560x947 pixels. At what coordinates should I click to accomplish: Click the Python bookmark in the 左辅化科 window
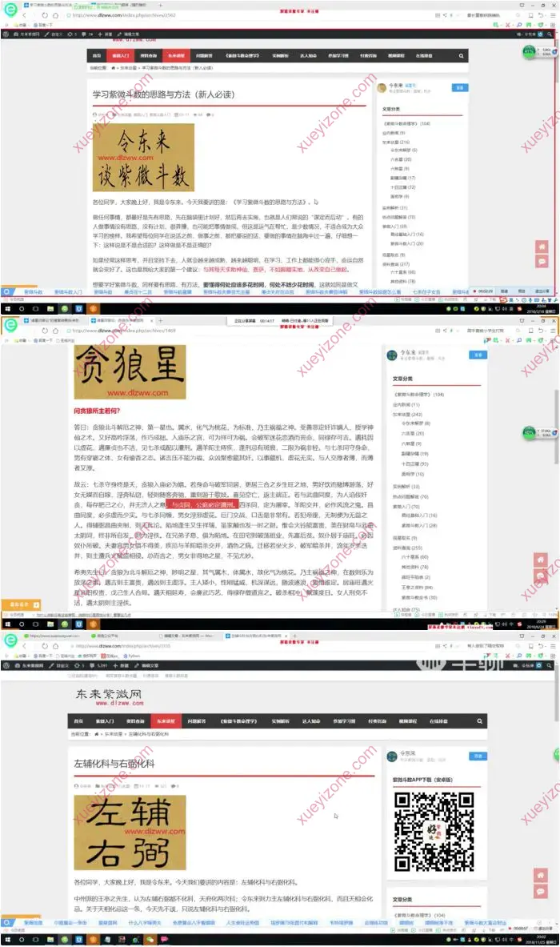[x=132, y=656]
